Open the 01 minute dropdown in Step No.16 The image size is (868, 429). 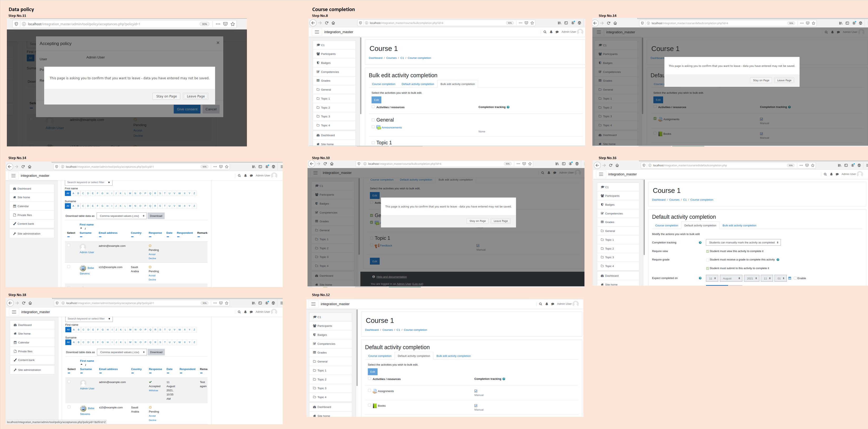point(781,278)
